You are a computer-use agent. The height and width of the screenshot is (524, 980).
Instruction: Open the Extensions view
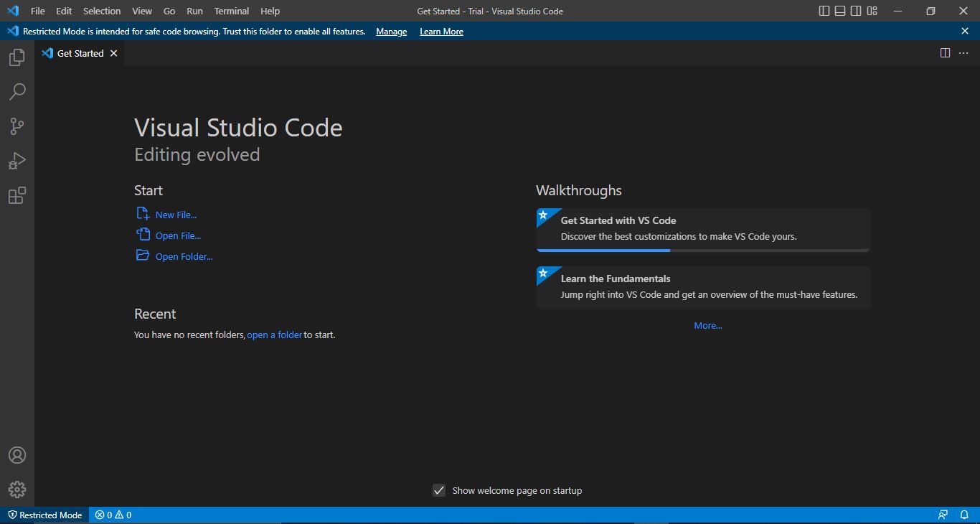17,195
